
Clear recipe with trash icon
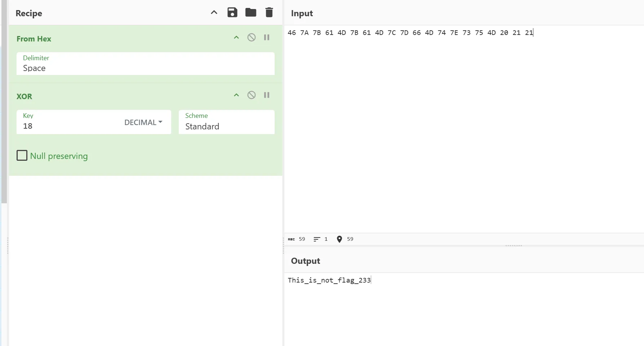pos(269,13)
